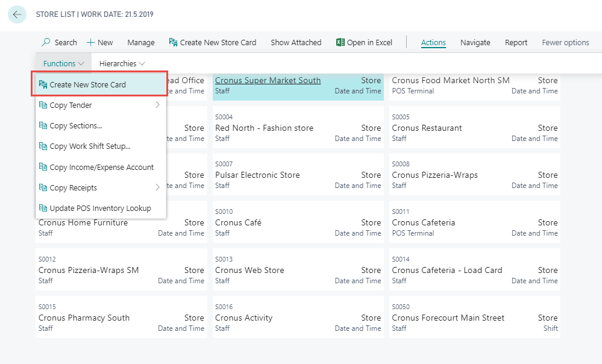Switch to the Navigate tab
602x364 pixels.
pyautogui.click(x=475, y=42)
